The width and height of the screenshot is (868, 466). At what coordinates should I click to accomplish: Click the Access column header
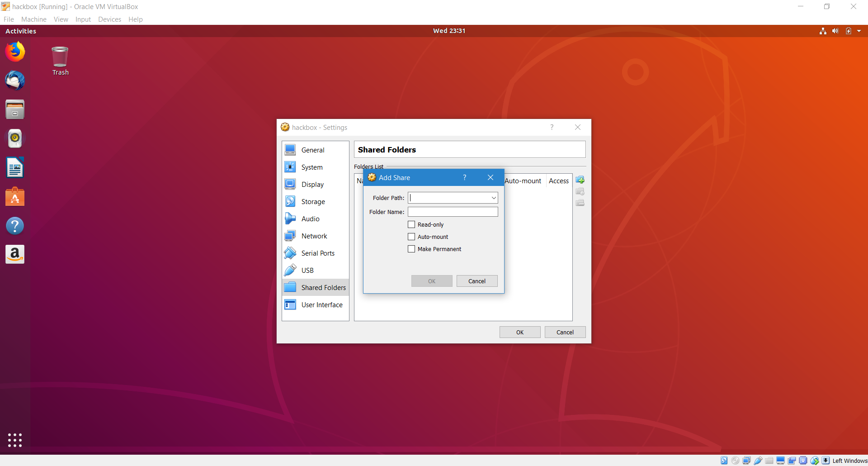click(559, 181)
